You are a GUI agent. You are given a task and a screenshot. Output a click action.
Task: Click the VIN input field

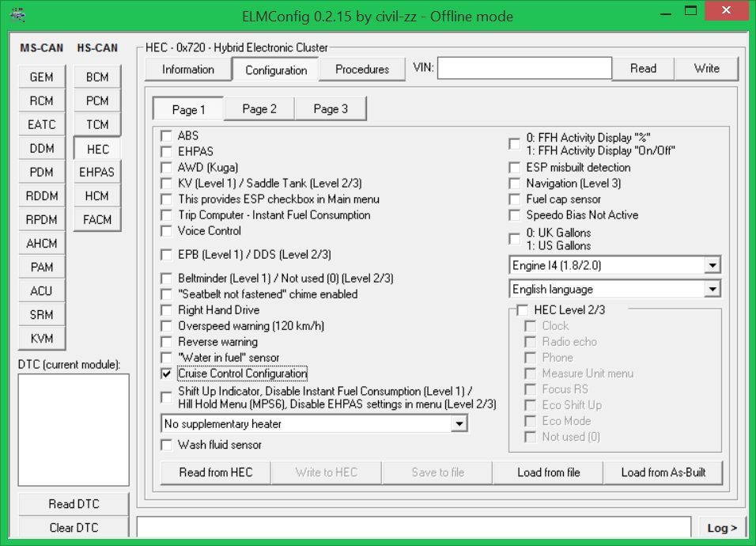pos(524,69)
